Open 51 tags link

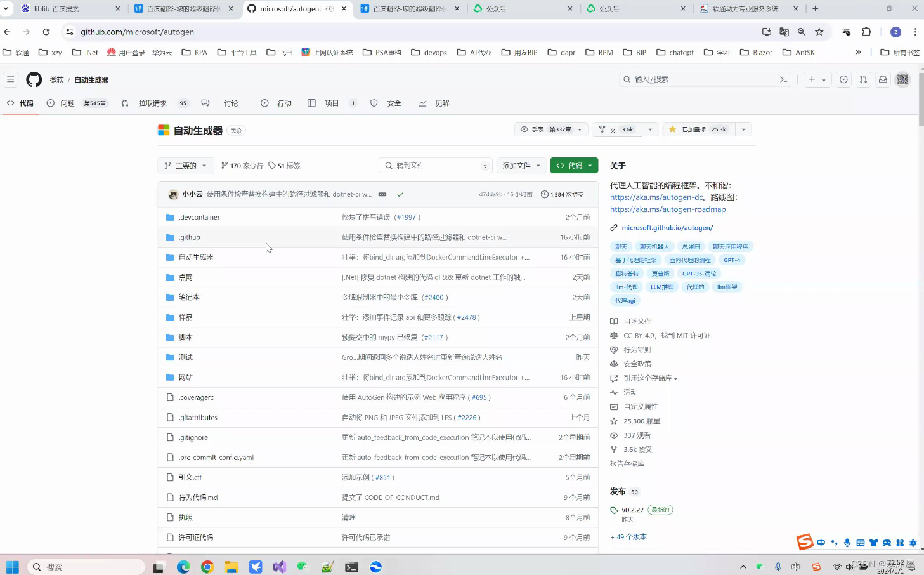(x=284, y=166)
